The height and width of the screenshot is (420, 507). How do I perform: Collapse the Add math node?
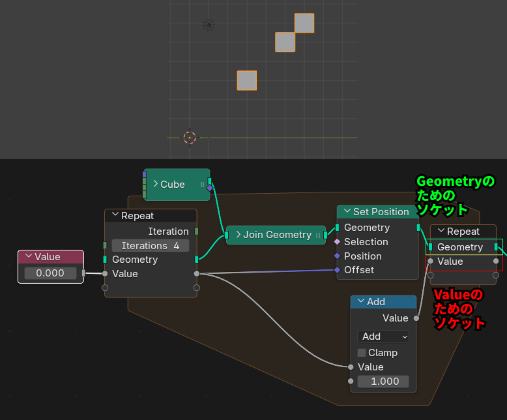(360, 302)
